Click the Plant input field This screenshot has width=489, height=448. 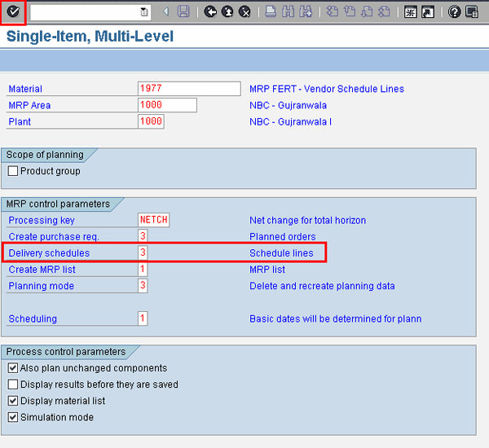click(151, 121)
